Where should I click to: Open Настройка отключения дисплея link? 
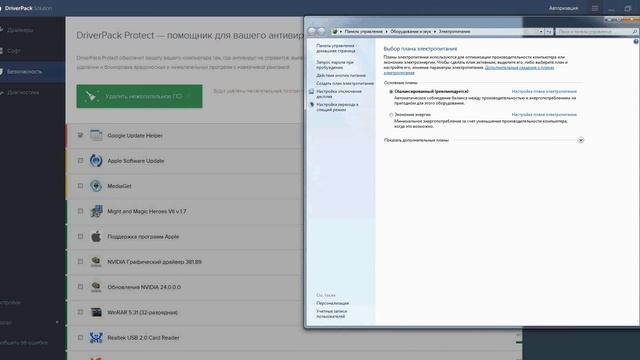point(339,94)
